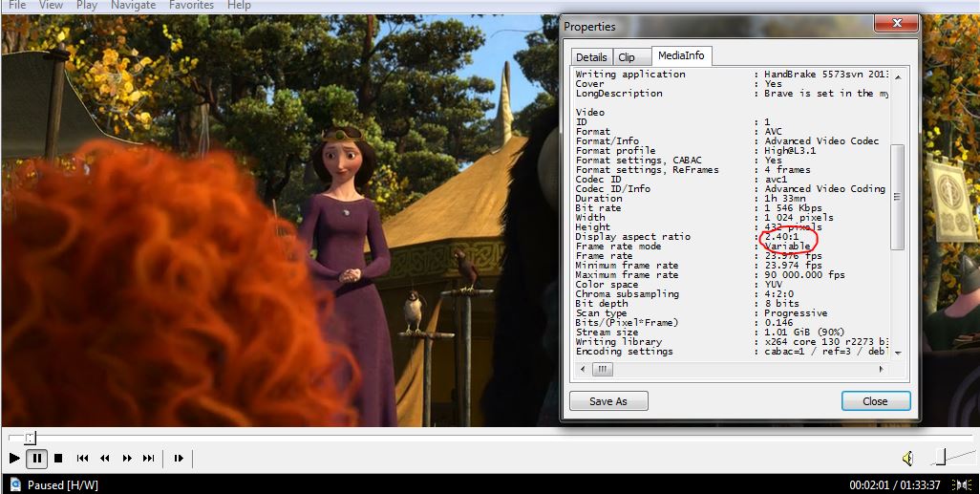980x494 pixels.
Task: Click the time display 00:02:01 / 01:33:37
Action: point(894,484)
